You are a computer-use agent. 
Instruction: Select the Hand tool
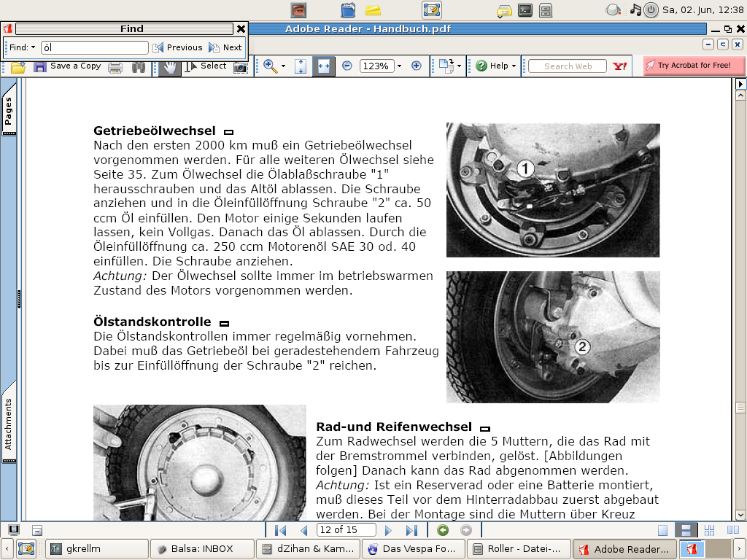tap(169, 66)
